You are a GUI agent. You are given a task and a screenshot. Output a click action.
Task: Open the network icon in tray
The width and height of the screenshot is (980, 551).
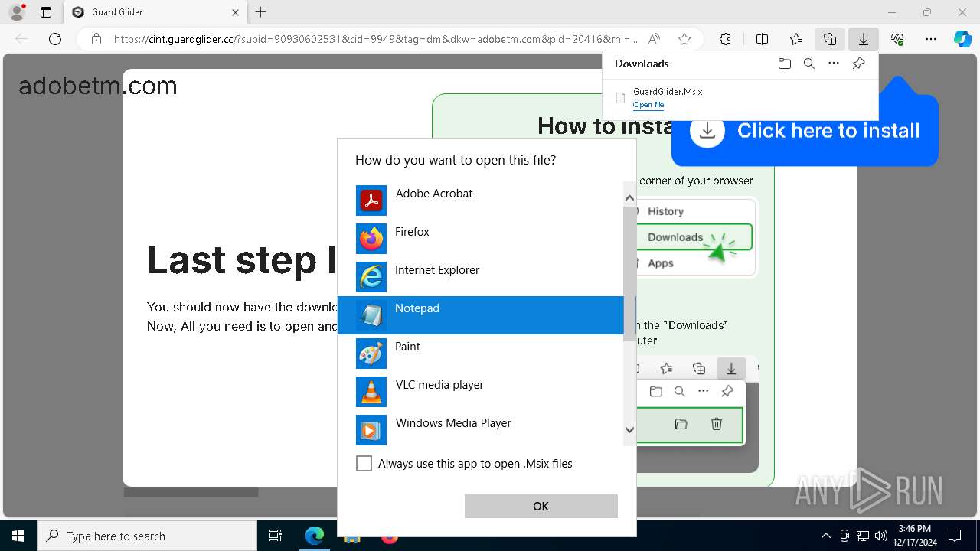click(863, 536)
